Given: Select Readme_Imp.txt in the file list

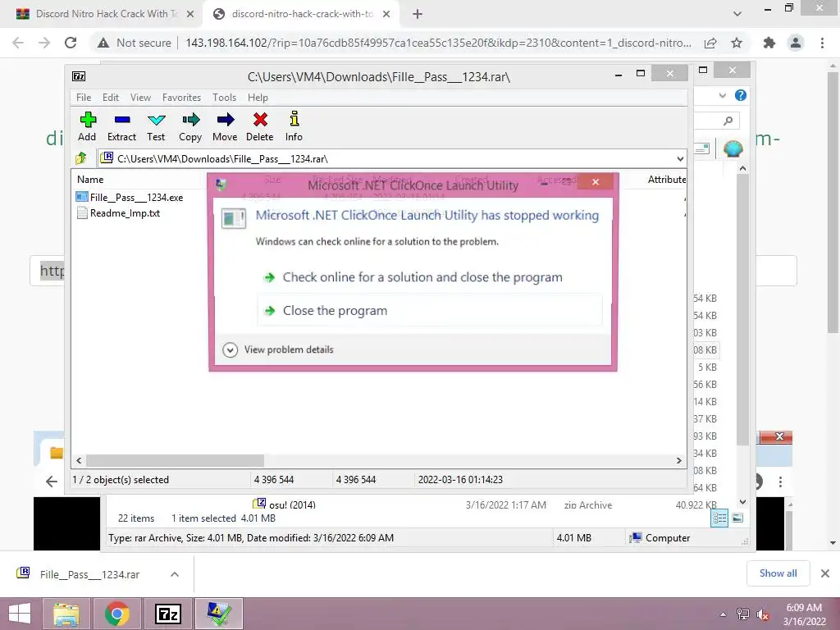Looking at the screenshot, I should pyautogui.click(x=118, y=212).
